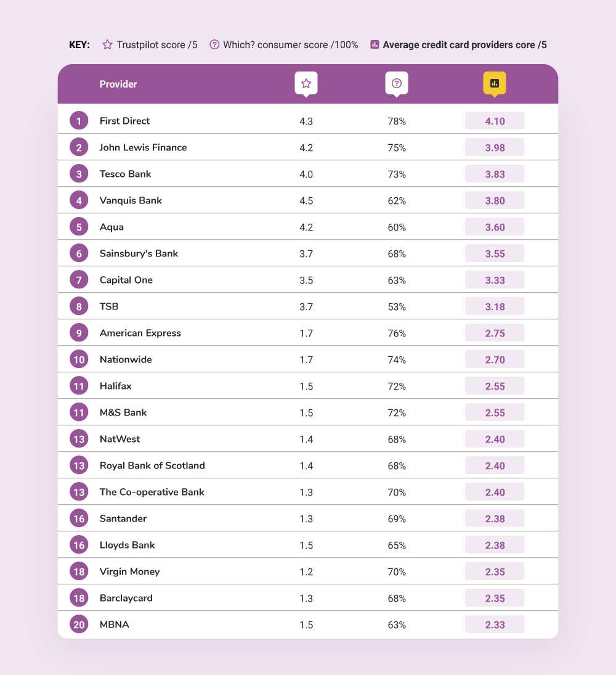The width and height of the screenshot is (616, 675).
Task: Click the question mark icon in key
Action: (x=214, y=44)
